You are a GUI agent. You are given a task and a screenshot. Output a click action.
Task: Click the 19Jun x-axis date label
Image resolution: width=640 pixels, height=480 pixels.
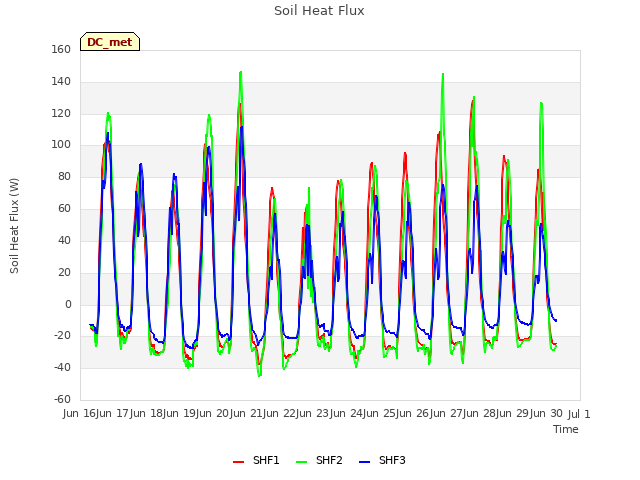198,413
